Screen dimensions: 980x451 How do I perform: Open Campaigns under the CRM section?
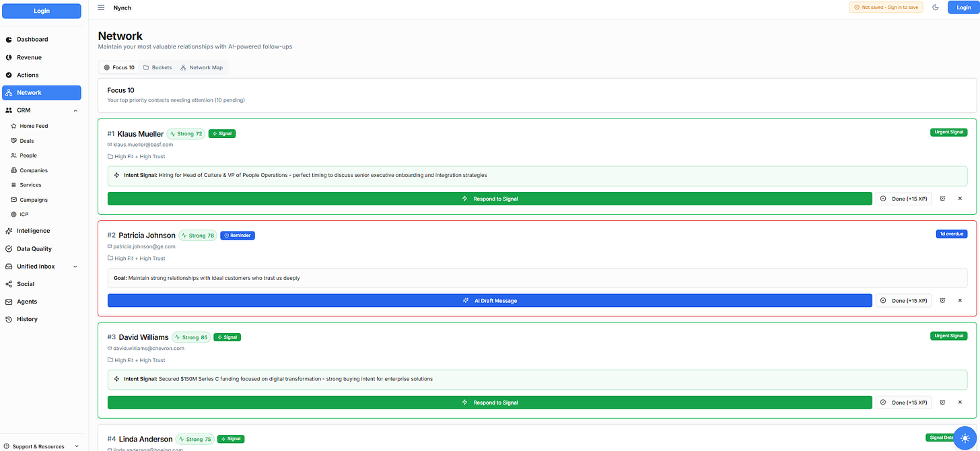(32, 199)
